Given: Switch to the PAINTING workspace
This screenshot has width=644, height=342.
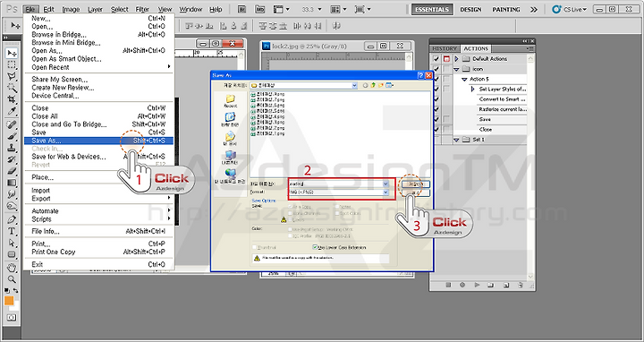Looking at the screenshot, I should [x=506, y=9].
